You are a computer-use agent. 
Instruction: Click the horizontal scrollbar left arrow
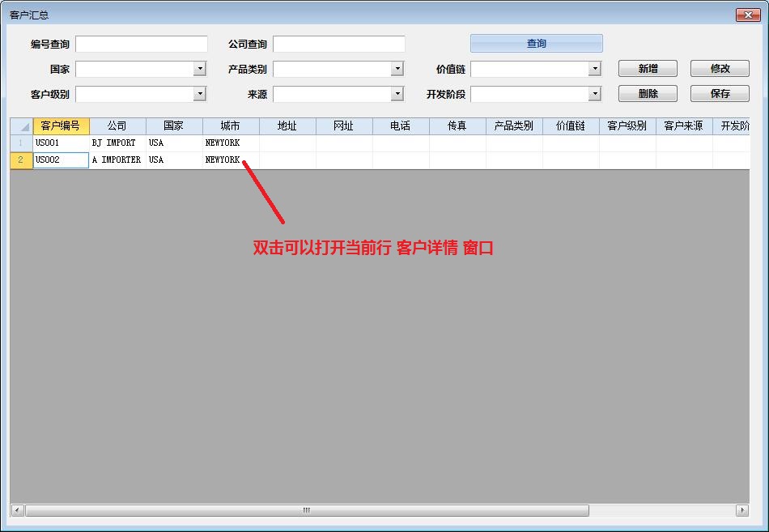17,510
